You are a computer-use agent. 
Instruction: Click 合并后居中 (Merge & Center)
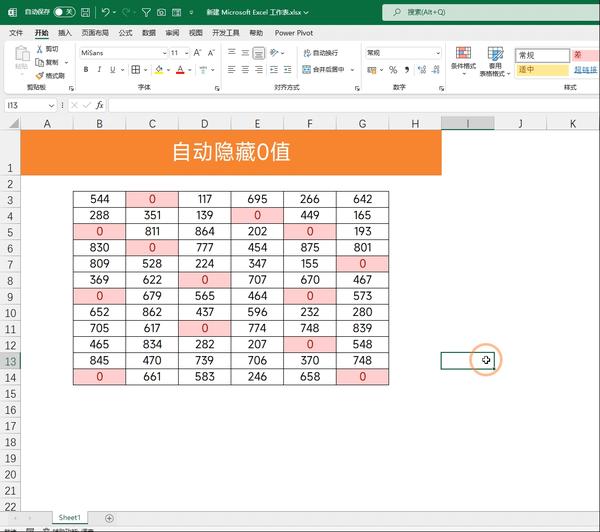click(x=324, y=70)
